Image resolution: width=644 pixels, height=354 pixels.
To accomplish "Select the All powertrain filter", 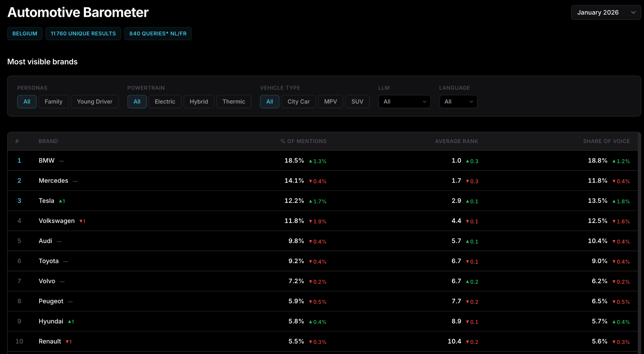I will click(137, 101).
